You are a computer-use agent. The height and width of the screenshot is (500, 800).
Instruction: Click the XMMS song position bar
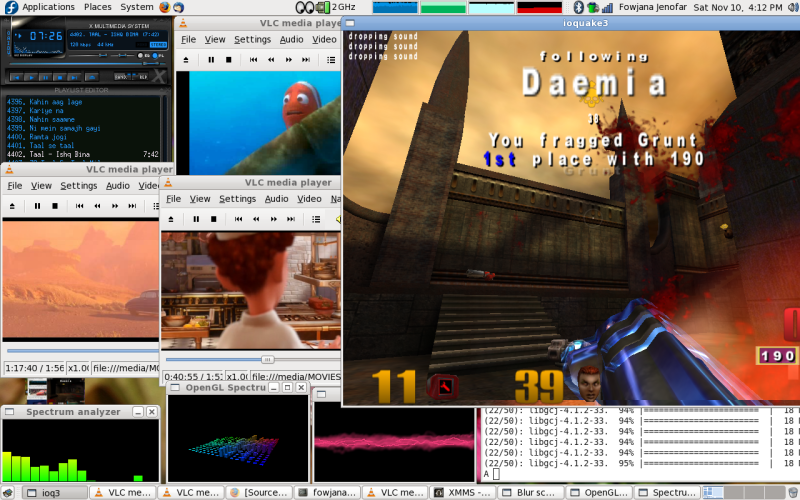87,64
